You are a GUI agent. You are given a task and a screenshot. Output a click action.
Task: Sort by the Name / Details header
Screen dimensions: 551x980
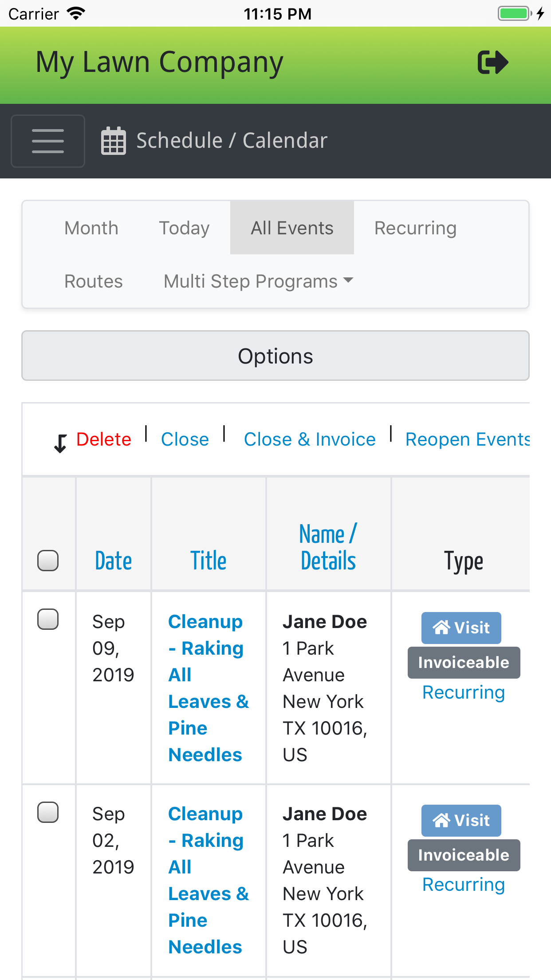tap(328, 547)
